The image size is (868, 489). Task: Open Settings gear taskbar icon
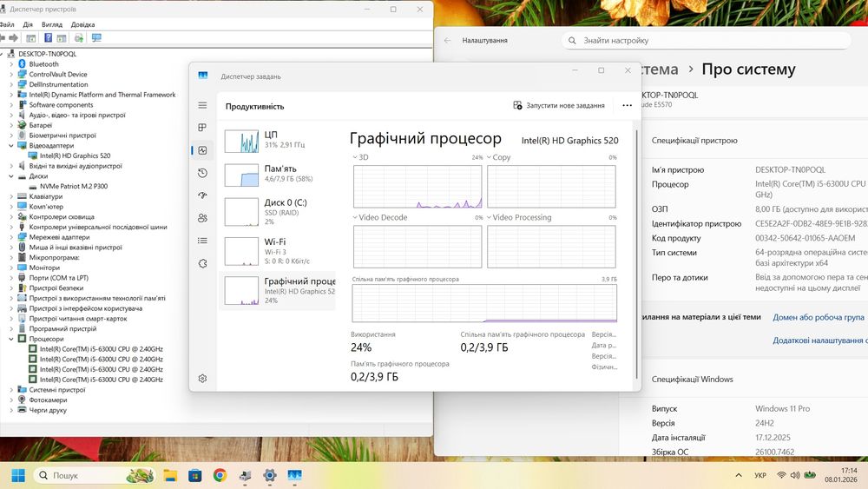coord(270,475)
